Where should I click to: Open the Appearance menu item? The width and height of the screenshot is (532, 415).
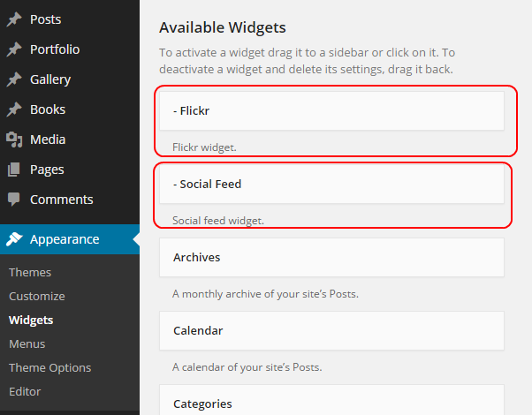(x=65, y=239)
